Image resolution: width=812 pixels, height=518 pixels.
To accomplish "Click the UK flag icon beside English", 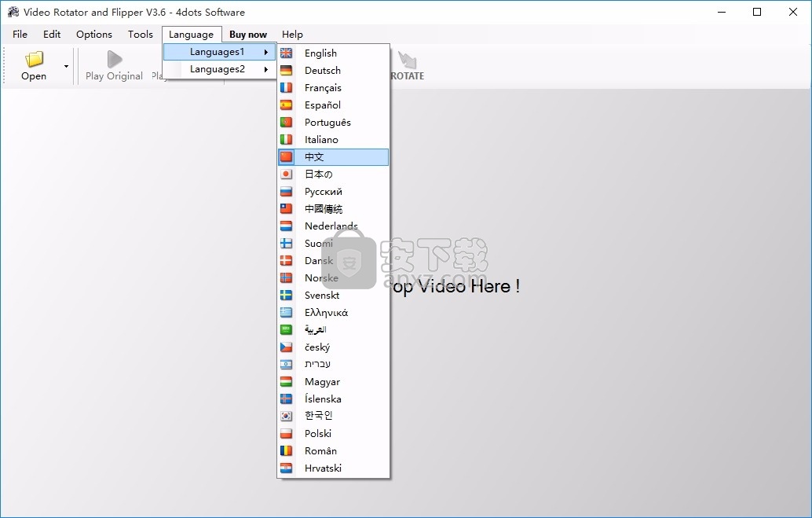I will tap(286, 53).
